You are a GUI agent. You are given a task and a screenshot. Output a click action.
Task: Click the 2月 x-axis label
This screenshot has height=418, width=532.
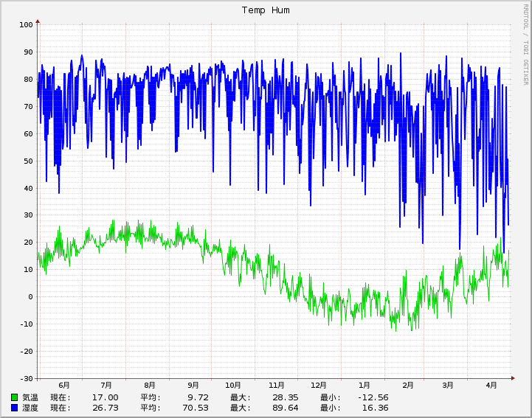[408, 386]
